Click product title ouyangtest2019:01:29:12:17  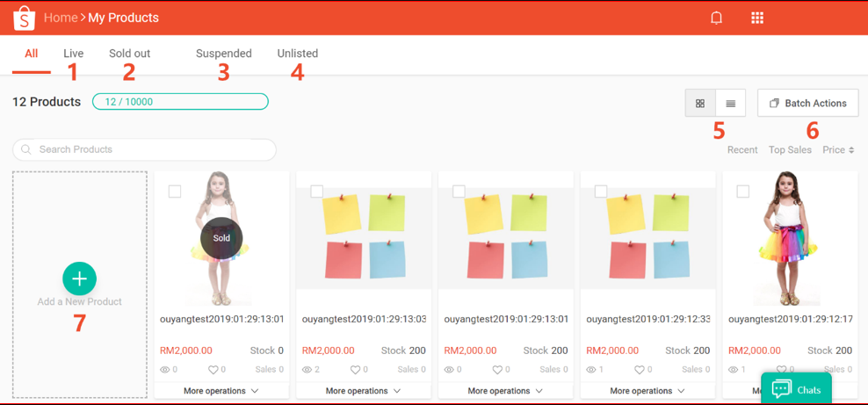tap(790, 320)
